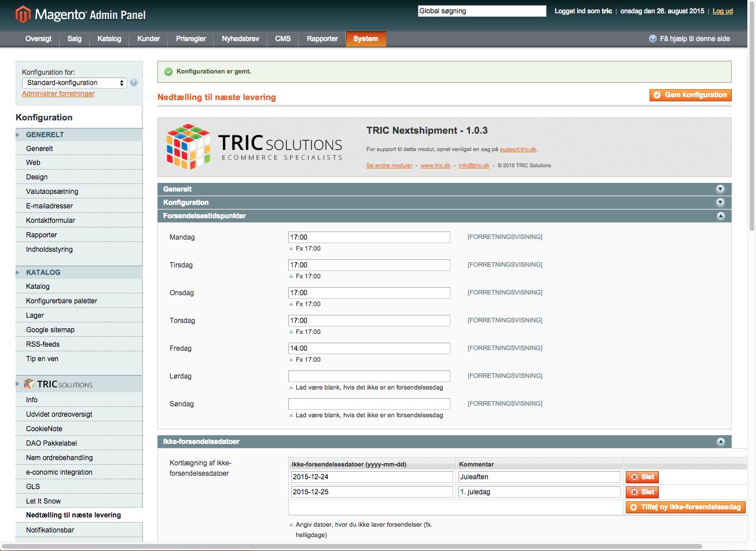Click the Global søgning search field
The image size is (756, 551).
[x=482, y=11]
